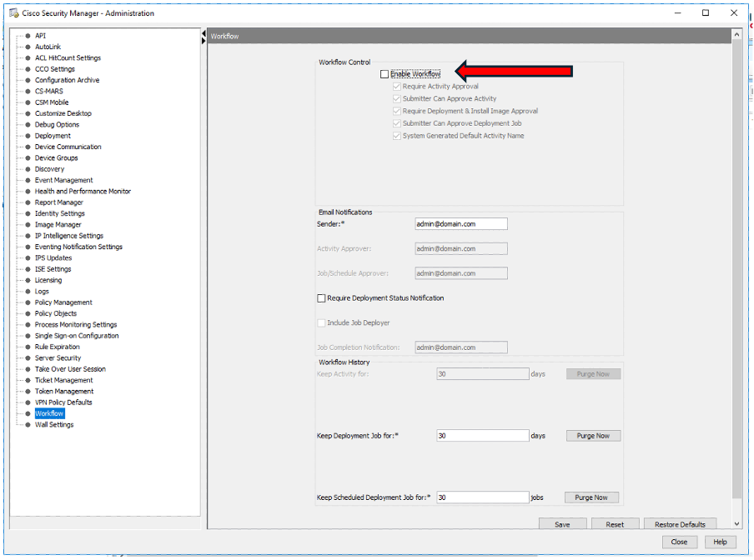Click Purge Now for Keep Deployment Job

pos(593,436)
